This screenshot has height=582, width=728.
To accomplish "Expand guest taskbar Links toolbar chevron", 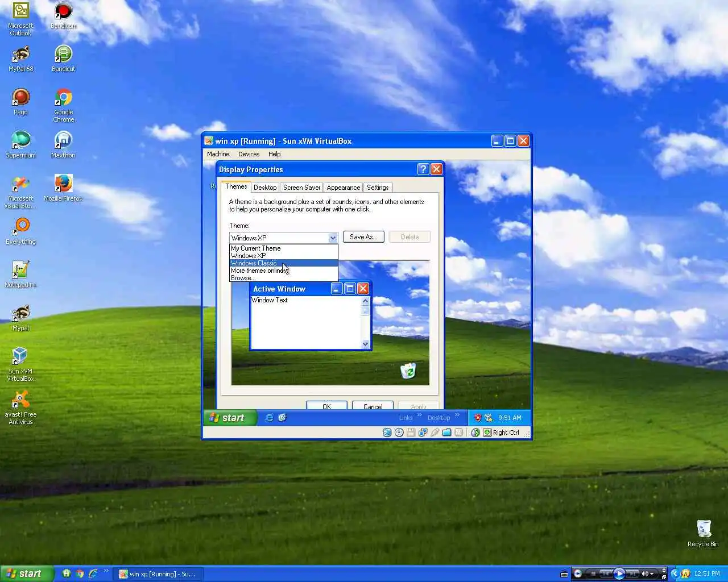I will [x=420, y=415].
